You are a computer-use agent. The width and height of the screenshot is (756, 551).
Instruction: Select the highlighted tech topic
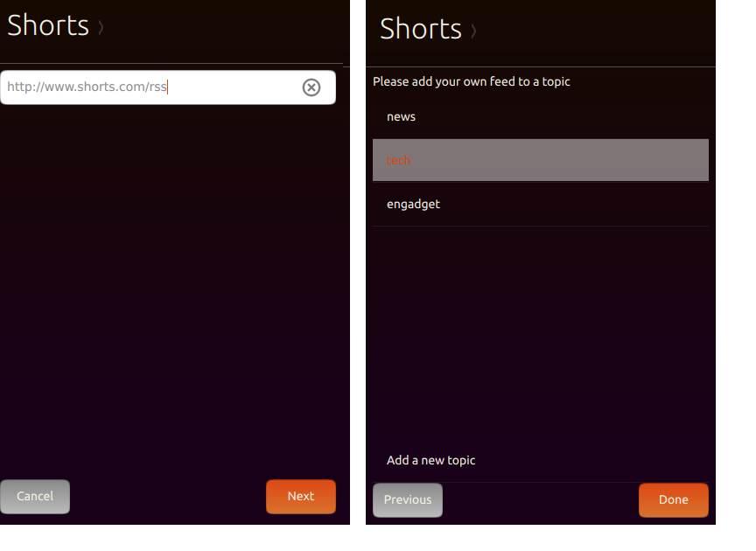point(540,160)
